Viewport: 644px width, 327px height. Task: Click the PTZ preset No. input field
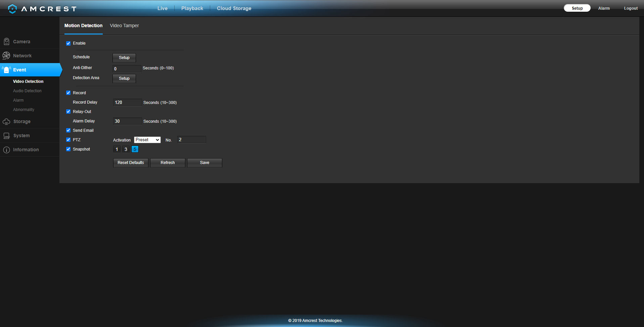(192, 140)
